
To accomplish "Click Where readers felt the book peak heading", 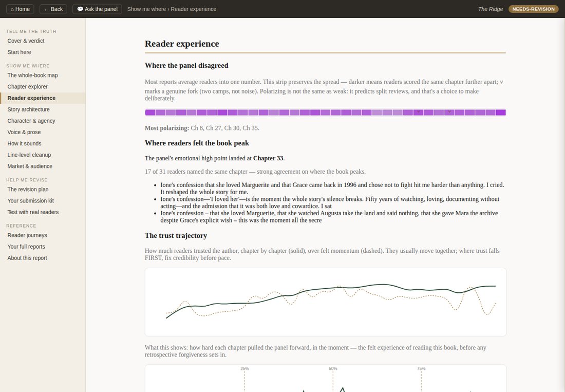I will click(x=197, y=143).
